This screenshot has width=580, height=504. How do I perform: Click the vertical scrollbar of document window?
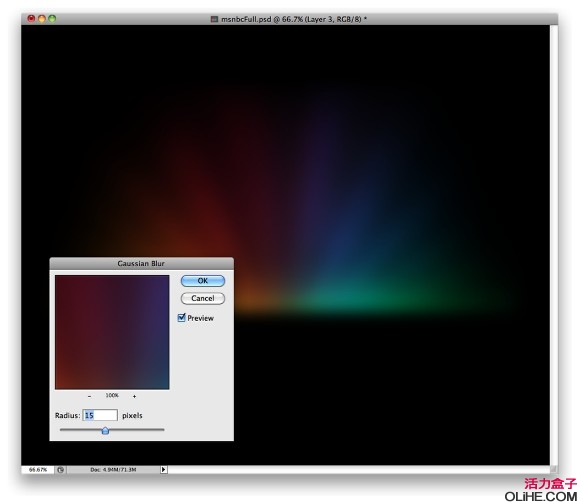(554, 244)
